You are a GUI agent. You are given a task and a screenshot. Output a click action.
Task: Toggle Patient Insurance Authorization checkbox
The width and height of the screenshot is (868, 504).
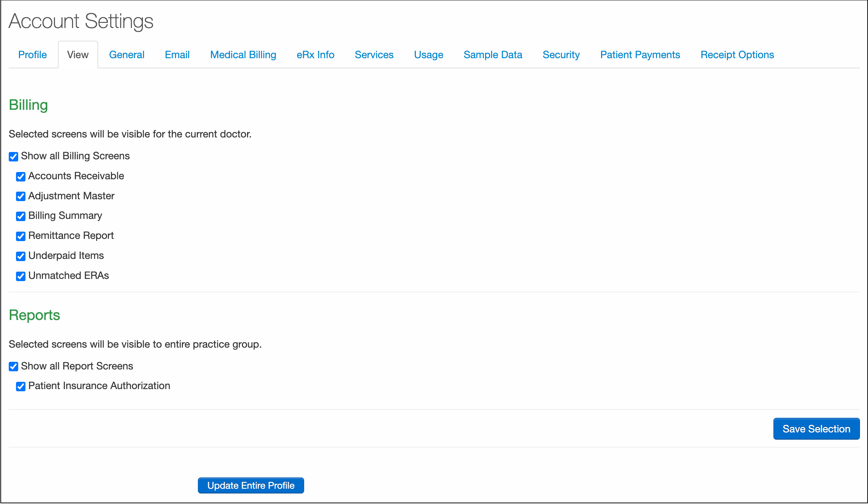(x=21, y=387)
